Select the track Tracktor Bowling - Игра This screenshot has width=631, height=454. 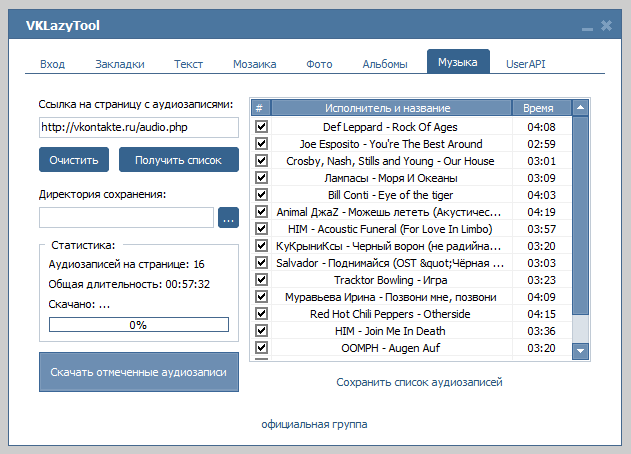click(x=390, y=280)
